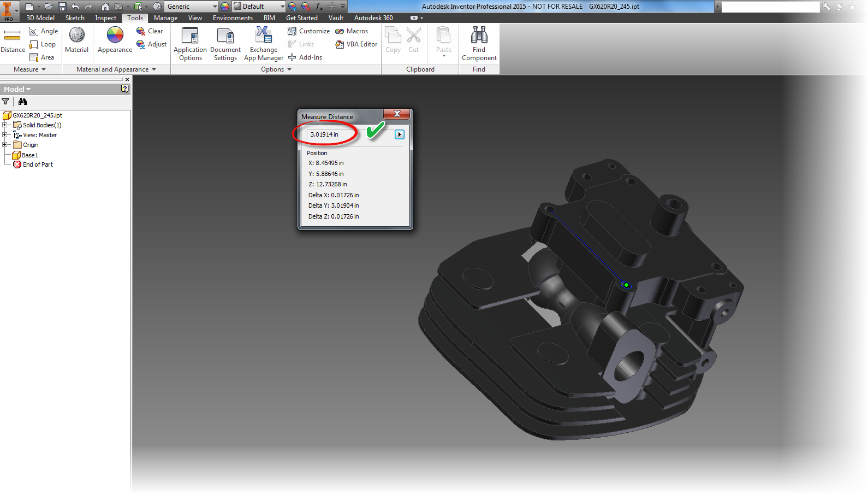Click the Adjust appearance tool
The image size is (868, 494).
point(151,44)
